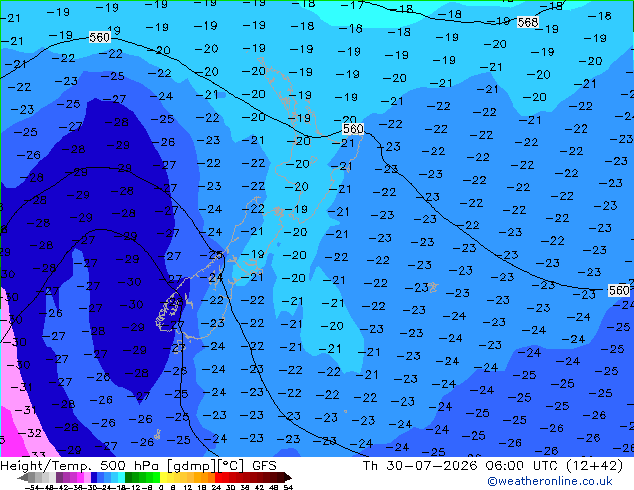Click the 560 contour label in upper-left area
This screenshot has height=490, width=634.
point(99,38)
